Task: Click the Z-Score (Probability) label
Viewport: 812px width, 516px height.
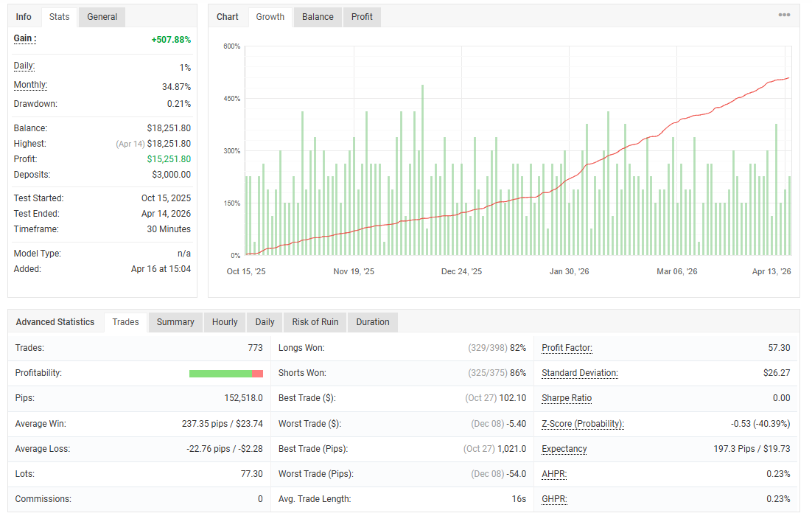Action: [583, 423]
